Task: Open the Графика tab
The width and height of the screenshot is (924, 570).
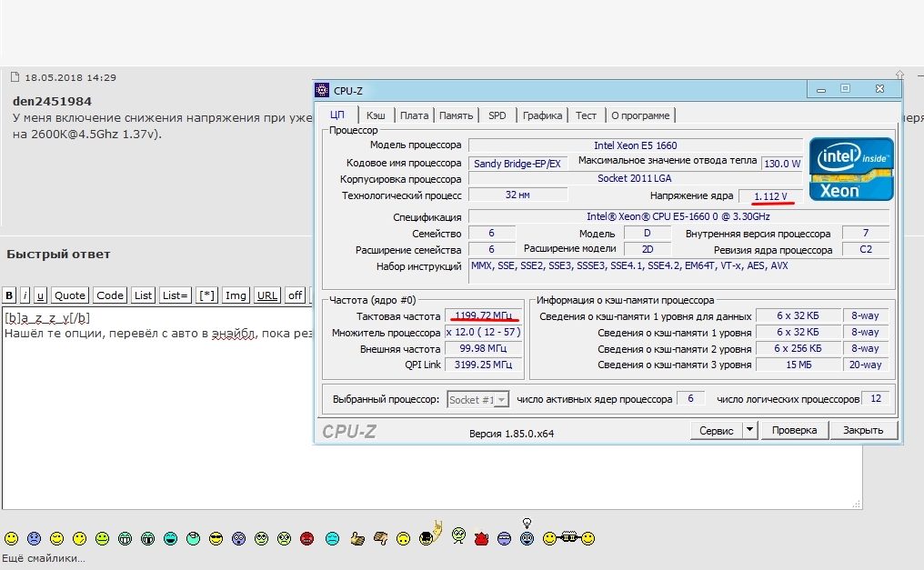Action: point(542,115)
